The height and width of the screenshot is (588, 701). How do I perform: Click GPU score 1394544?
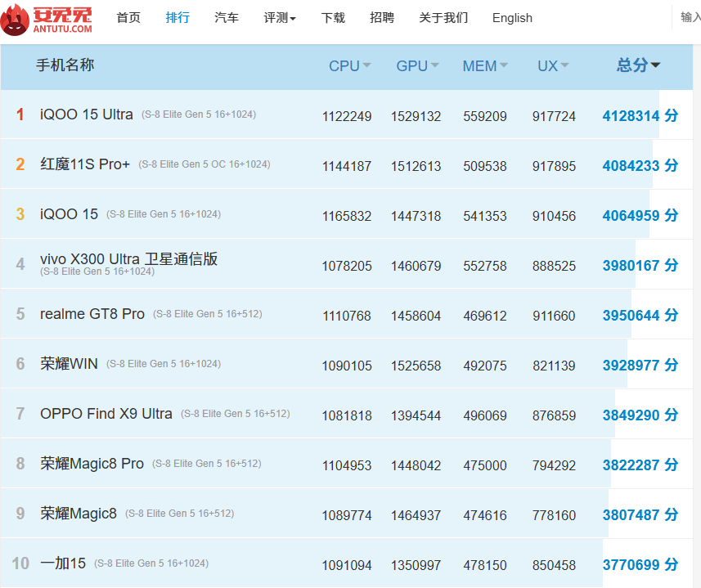pyautogui.click(x=416, y=416)
